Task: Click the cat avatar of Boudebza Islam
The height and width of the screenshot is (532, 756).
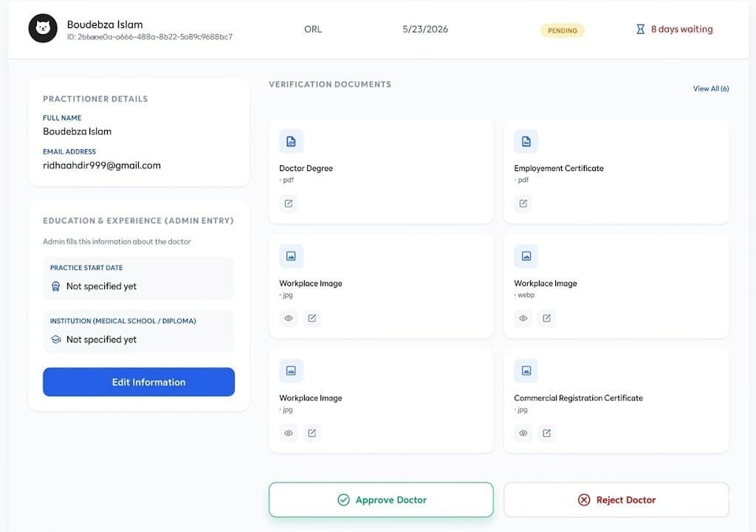Action: pyautogui.click(x=43, y=28)
